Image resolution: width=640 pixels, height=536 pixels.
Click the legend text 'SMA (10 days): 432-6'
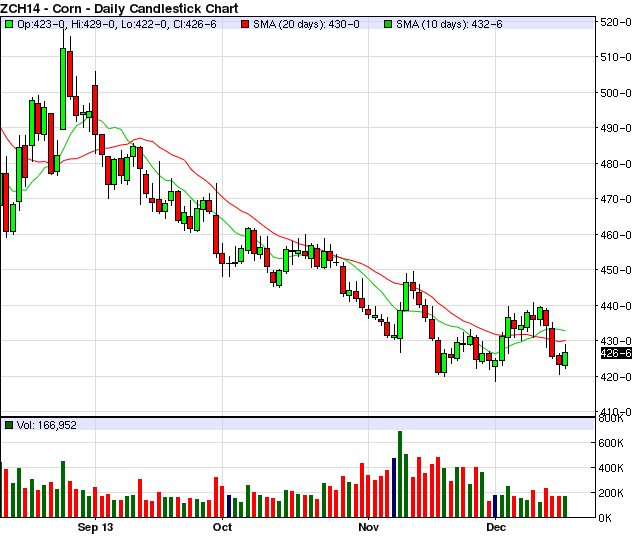pyautogui.click(x=449, y=24)
